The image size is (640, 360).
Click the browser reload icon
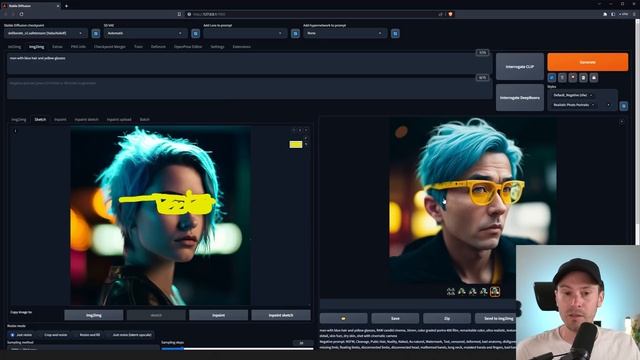[21, 14]
